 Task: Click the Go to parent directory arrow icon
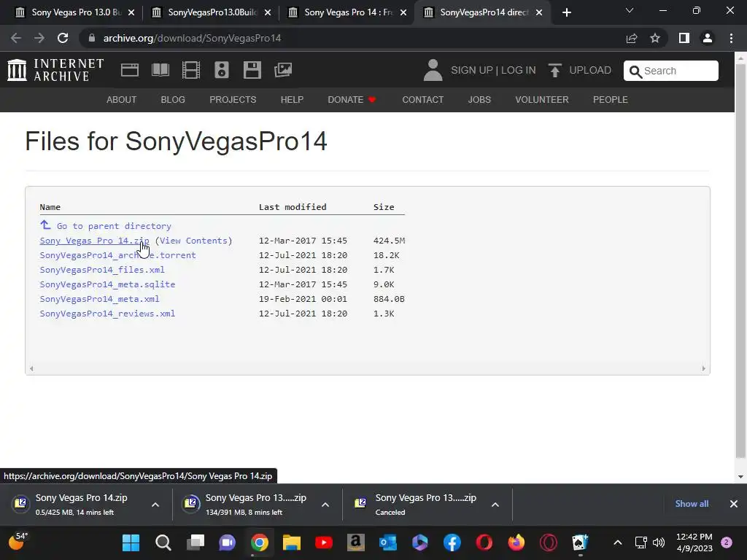(x=45, y=225)
